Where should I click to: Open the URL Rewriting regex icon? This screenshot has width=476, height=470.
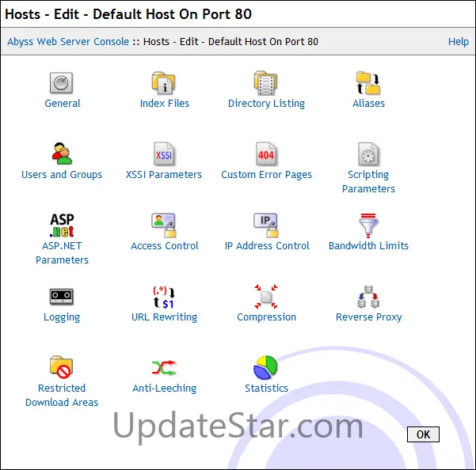[x=164, y=298]
